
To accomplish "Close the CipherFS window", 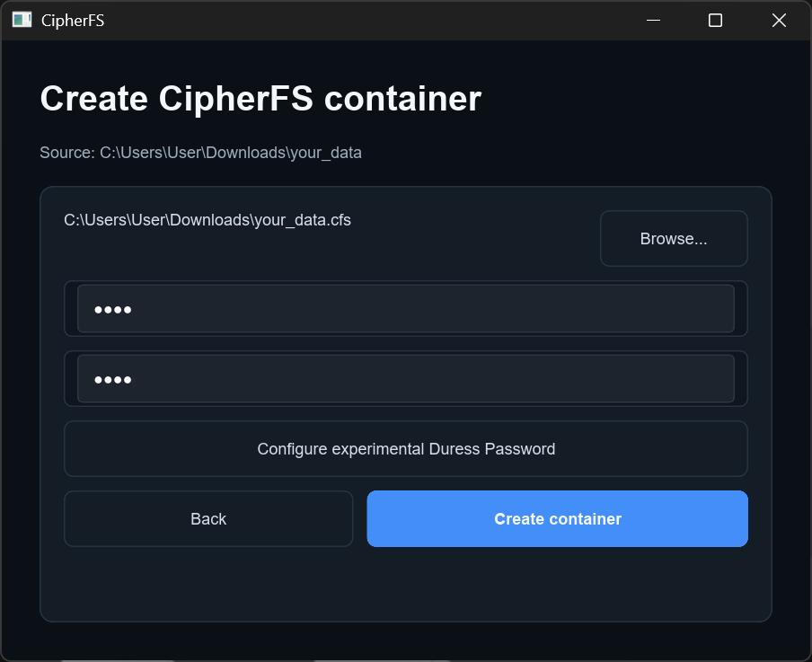I will coord(779,20).
